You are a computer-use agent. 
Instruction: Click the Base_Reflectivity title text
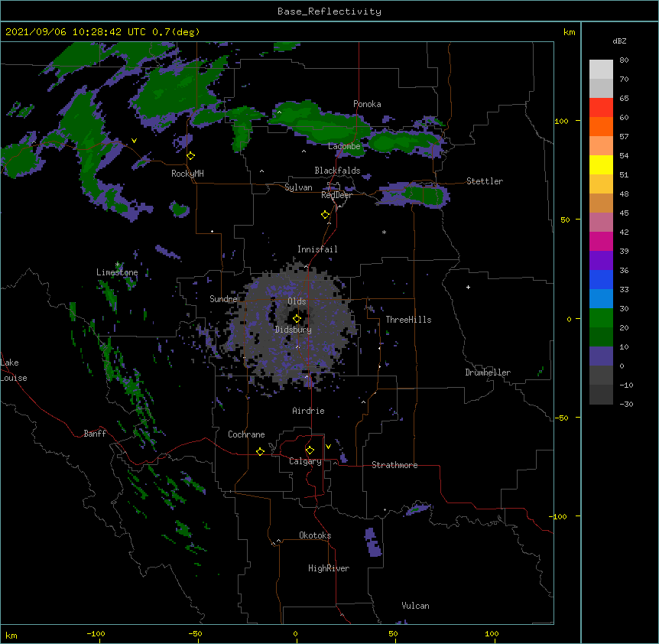[x=329, y=11]
